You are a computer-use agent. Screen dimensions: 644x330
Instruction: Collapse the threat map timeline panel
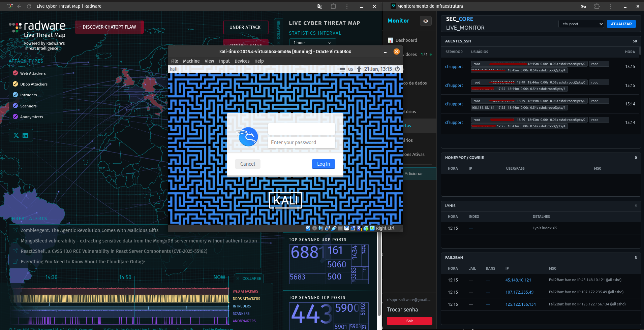tap(249, 278)
